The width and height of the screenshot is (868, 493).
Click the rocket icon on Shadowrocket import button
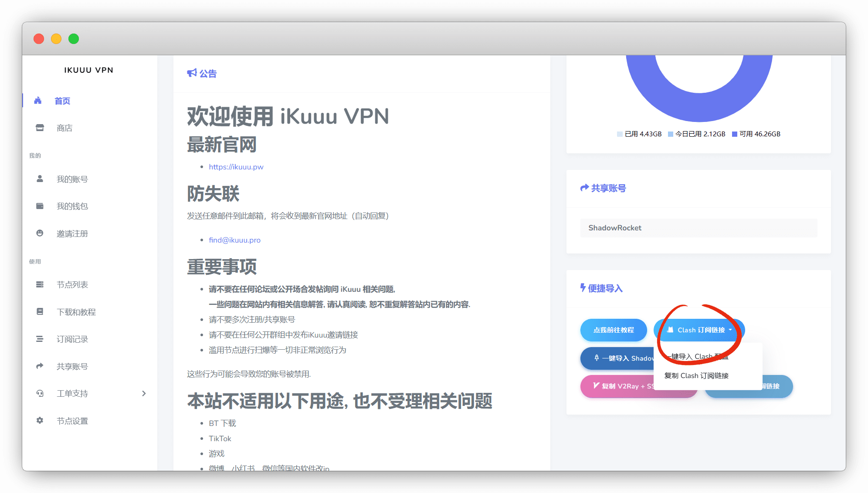point(597,358)
